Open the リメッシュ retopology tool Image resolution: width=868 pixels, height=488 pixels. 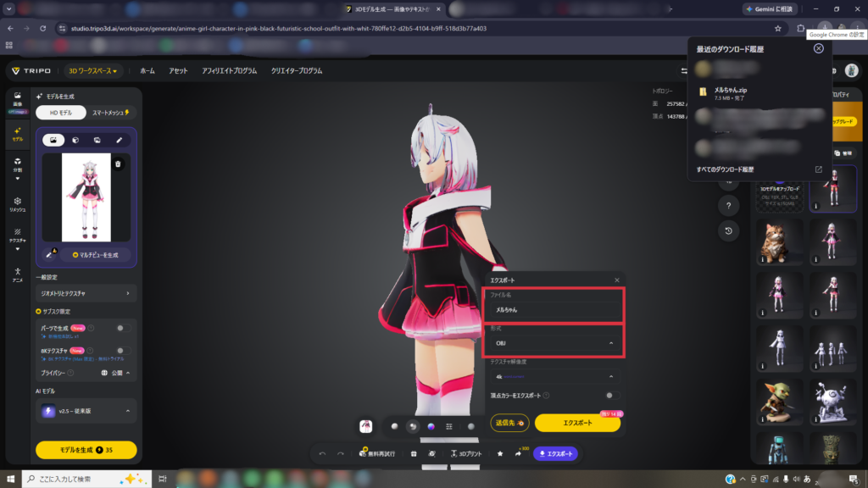coord(18,204)
